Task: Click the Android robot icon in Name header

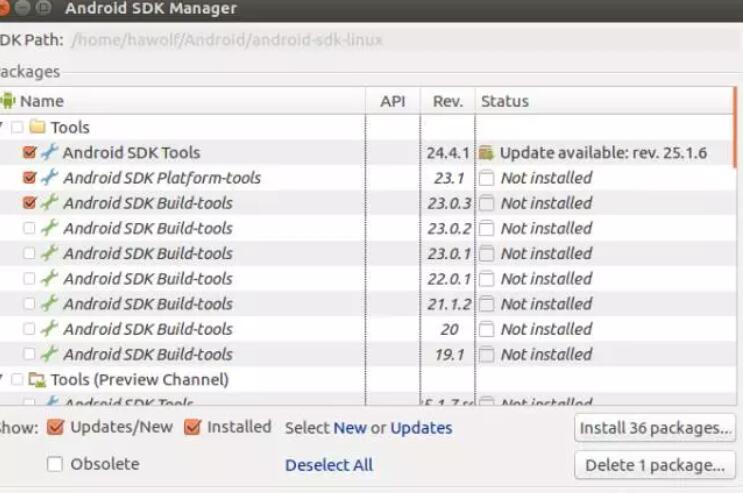Action: click(7, 101)
